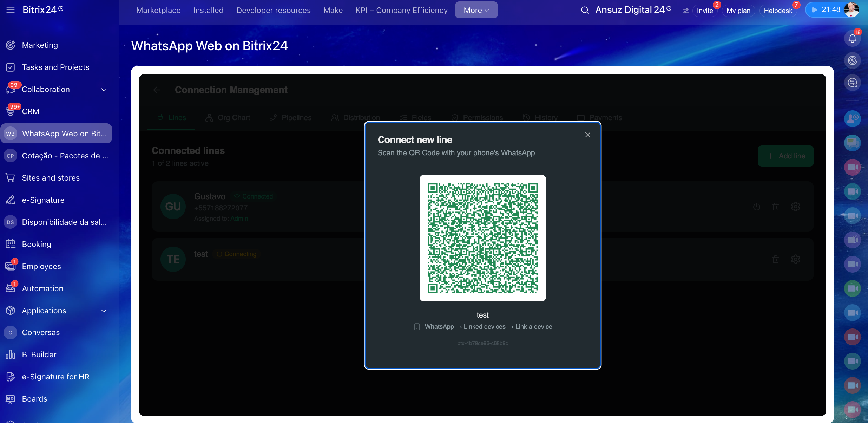This screenshot has width=868, height=423.
Task: Switch to the Org Chart tab
Action: pyautogui.click(x=228, y=118)
